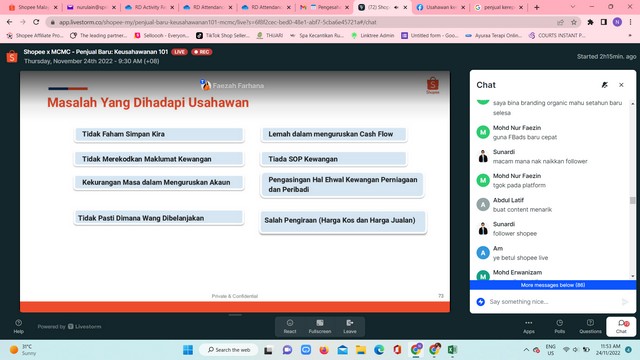Click the Shopee logo in header
640x360 pixels.
[12, 56]
